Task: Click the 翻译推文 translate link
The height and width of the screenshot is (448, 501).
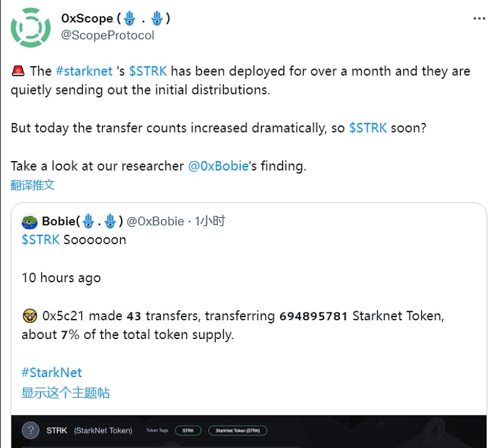Action: pyautogui.click(x=33, y=185)
